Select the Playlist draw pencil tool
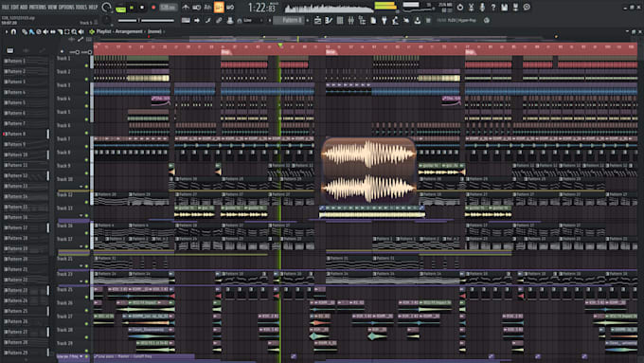The image size is (644, 363). 25,31
